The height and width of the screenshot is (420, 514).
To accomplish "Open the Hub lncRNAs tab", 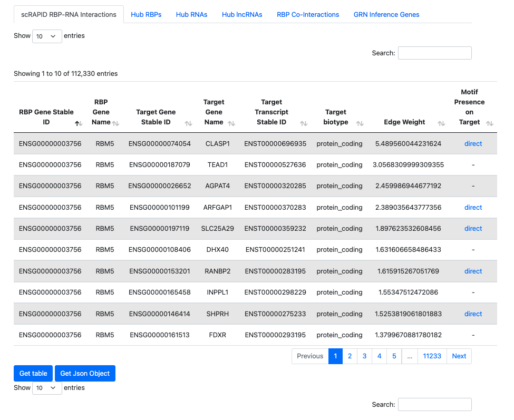I will 242,15.
